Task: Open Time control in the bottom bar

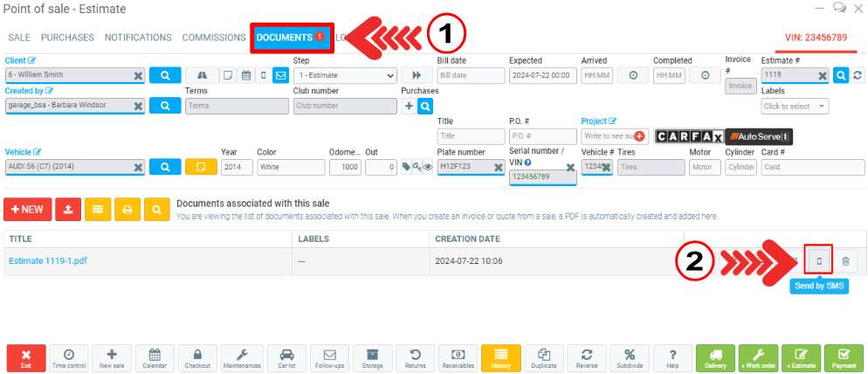Action: [x=69, y=359]
